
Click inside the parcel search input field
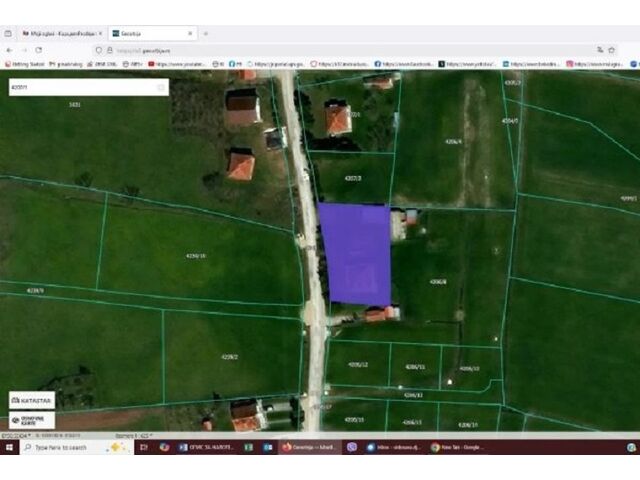pos(80,88)
